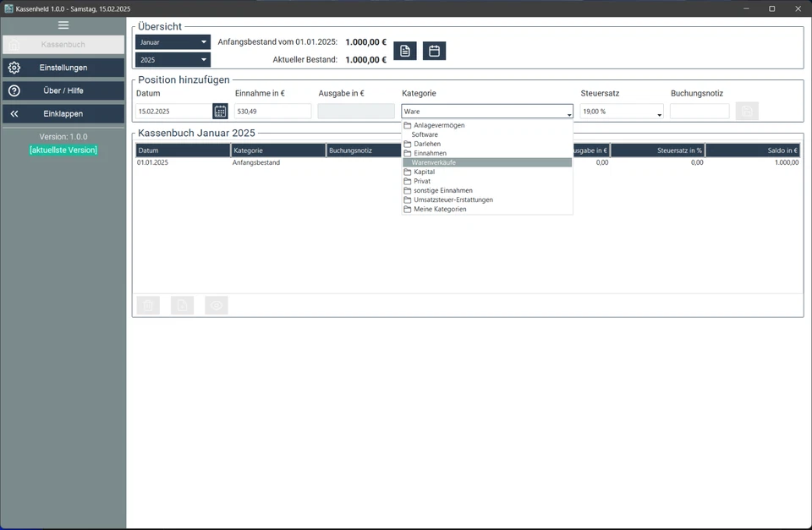Toggle the Kategorie dropdown arrow
This screenshot has height=530, width=812.
pyautogui.click(x=569, y=114)
